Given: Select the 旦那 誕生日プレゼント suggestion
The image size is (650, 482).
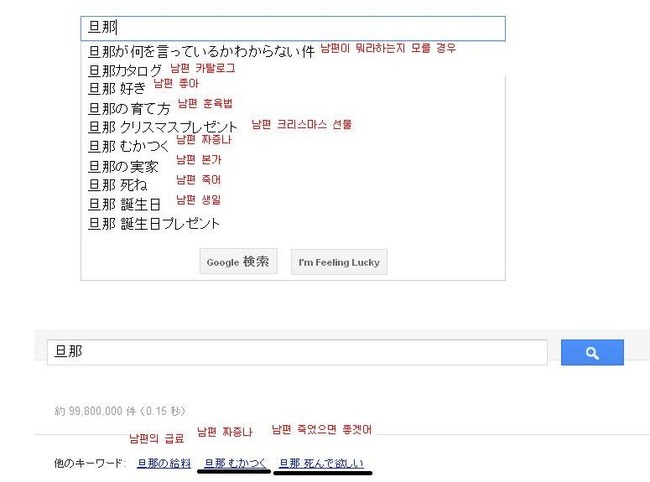Looking at the screenshot, I should coord(154,224).
